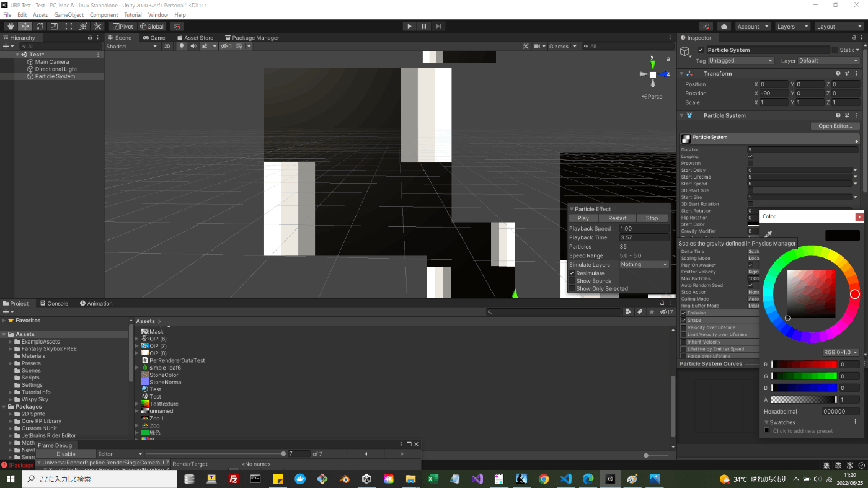The image size is (868, 488).
Task: Uncheck Resimulate in Particle Effect panel
Action: click(572, 273)
